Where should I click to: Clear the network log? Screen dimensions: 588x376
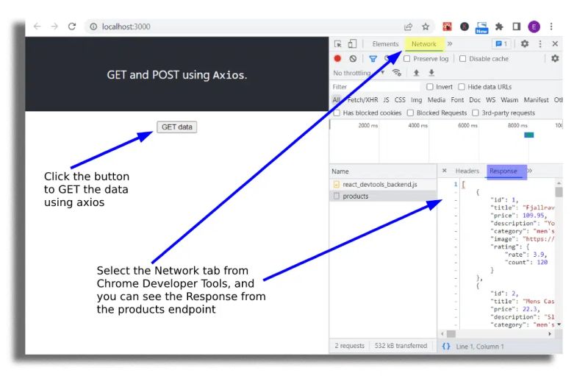pos(353,59)
